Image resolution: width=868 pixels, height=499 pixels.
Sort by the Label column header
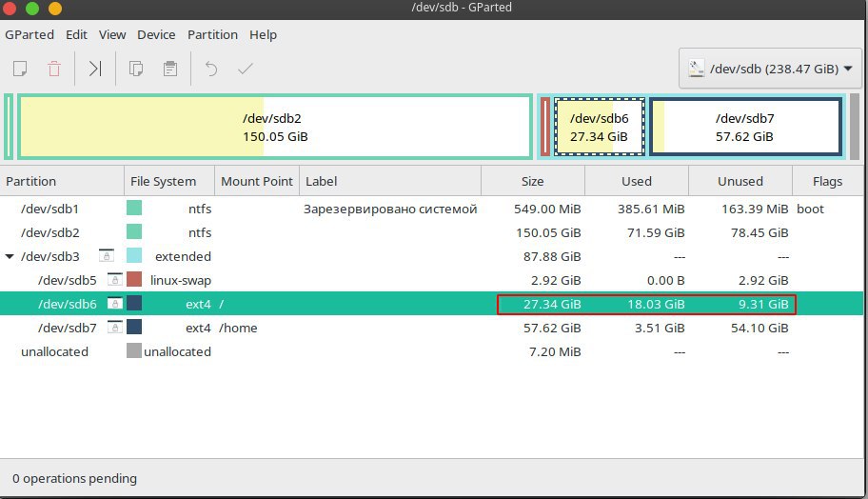pyautogui.click(x=390, y=181)
